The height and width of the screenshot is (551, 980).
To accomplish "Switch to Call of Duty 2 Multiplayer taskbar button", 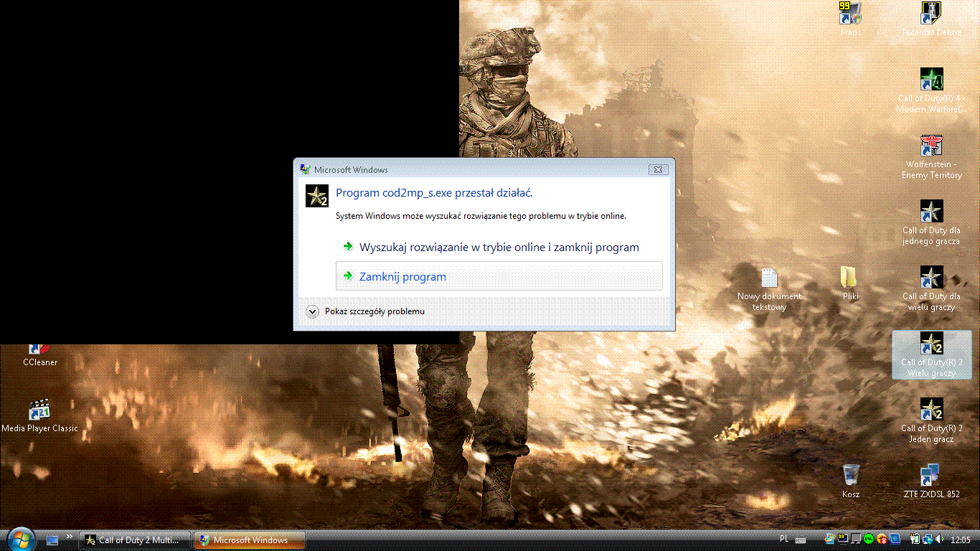I will (x=136, y=540).
